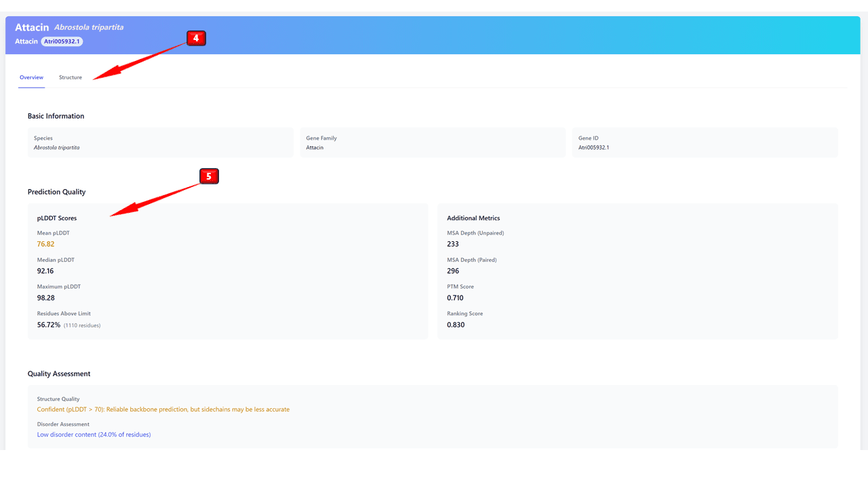868x488 pixels.
Task: Open the Low disorder content link
Action: coord(94,434)
